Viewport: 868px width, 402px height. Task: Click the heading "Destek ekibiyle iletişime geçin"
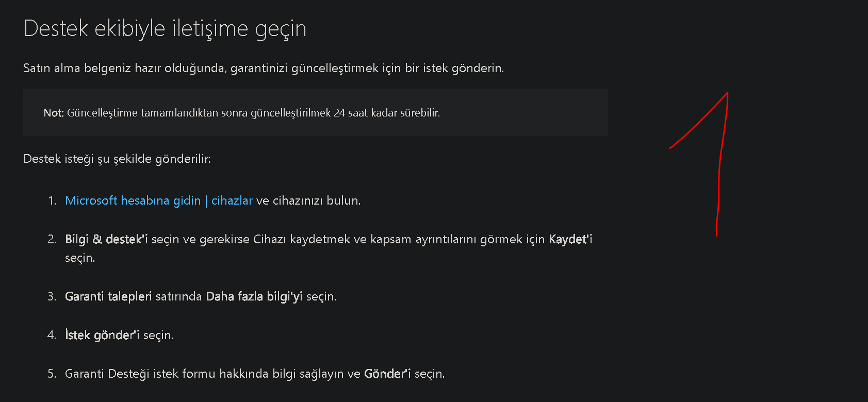coord(165,28)
